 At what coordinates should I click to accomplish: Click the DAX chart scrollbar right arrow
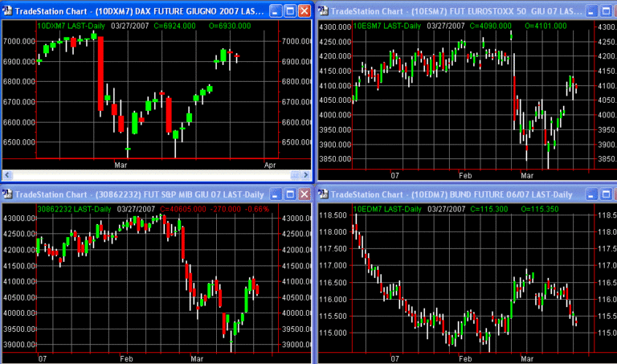(304, 174)
